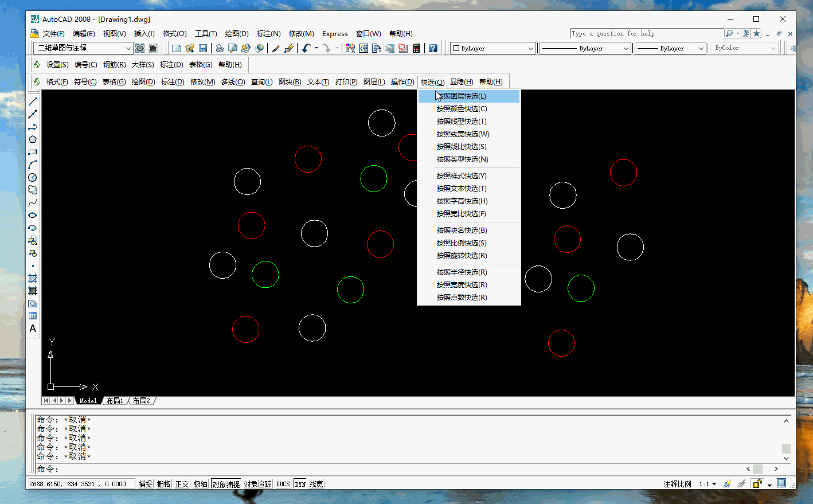
Task: Open the 图块(B) toolbar menu
Action: pyautogui.click(x=290, y=82)
